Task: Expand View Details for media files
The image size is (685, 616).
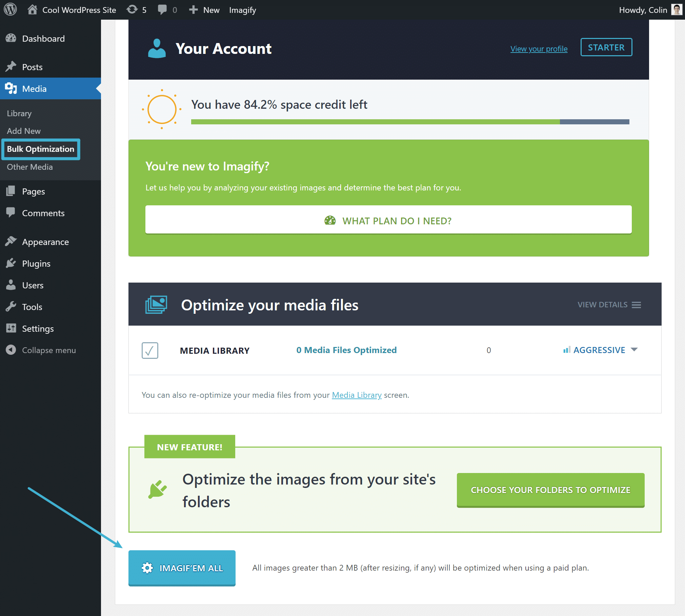Action: pos(609,305)
